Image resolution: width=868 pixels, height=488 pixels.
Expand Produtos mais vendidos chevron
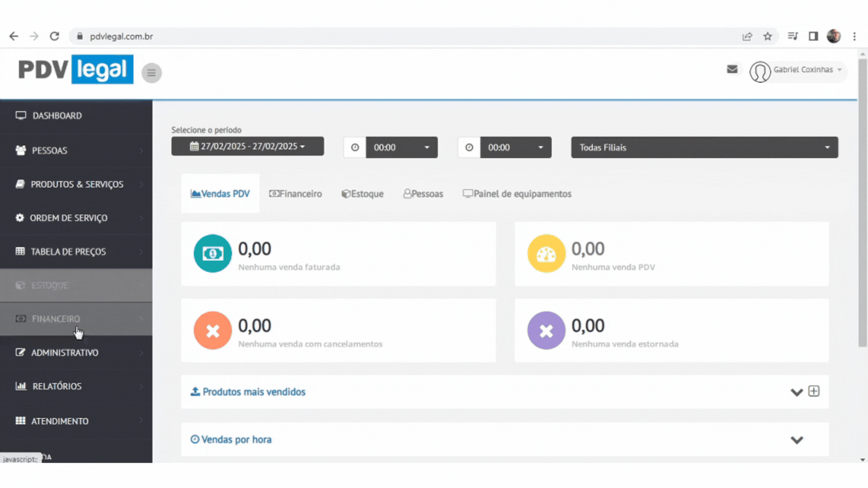797,392
